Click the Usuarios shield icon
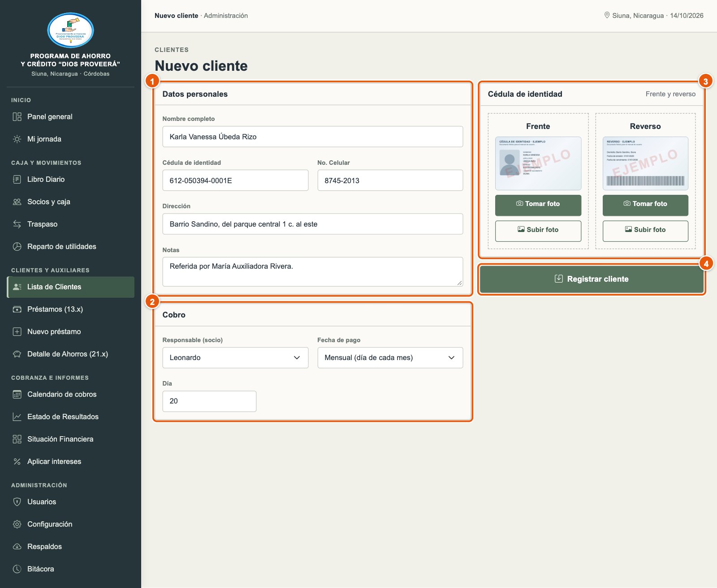 point(17,502)
